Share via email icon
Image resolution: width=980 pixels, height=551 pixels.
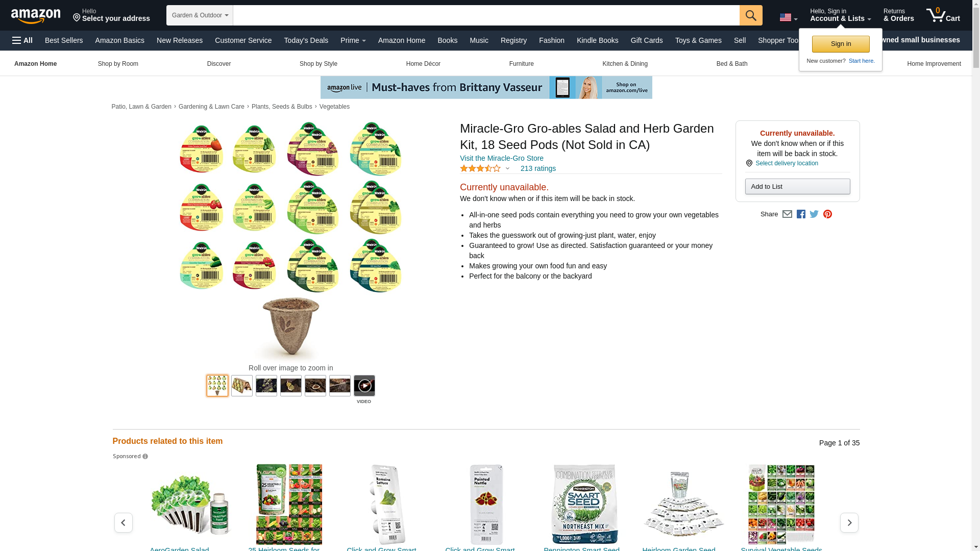click(787, 214)
